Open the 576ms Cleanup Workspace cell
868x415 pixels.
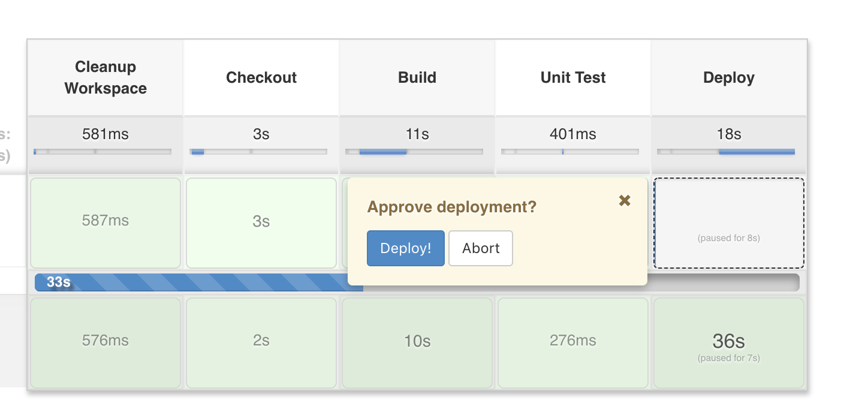[x=106, y=343]
